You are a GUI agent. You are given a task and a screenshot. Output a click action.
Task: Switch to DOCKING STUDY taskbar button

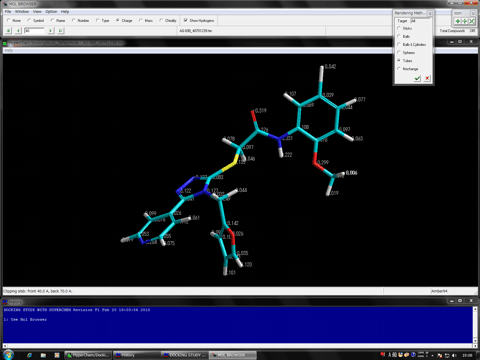tap(184, 355)
